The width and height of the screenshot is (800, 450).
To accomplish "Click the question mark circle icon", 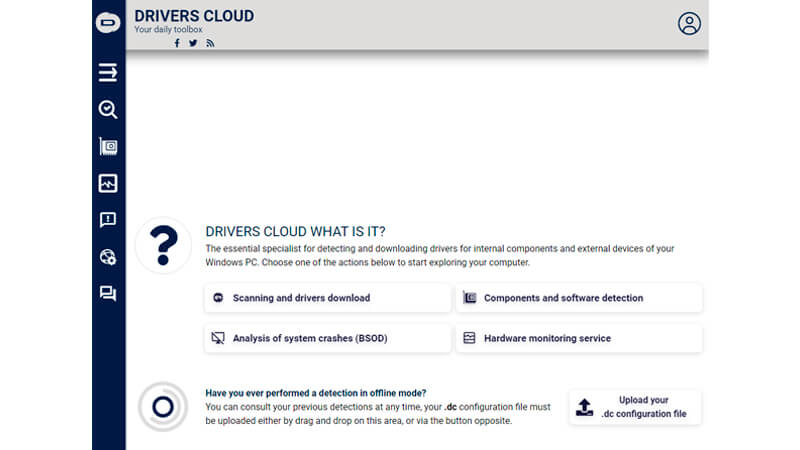I will [x=163, y=245].
